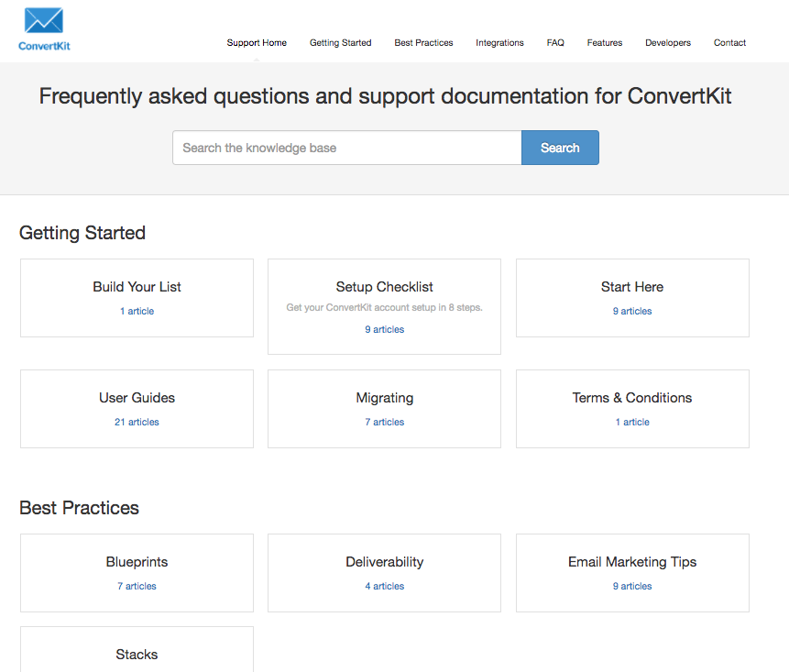Open the Deliverability articles
789x672 pixels.
pos(384,572)
